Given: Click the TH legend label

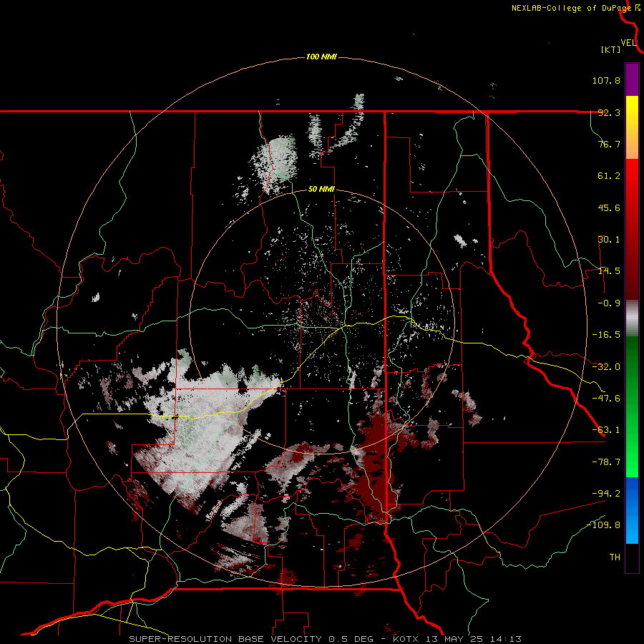Looking at the screenshot, I should (x=615, y=557).
